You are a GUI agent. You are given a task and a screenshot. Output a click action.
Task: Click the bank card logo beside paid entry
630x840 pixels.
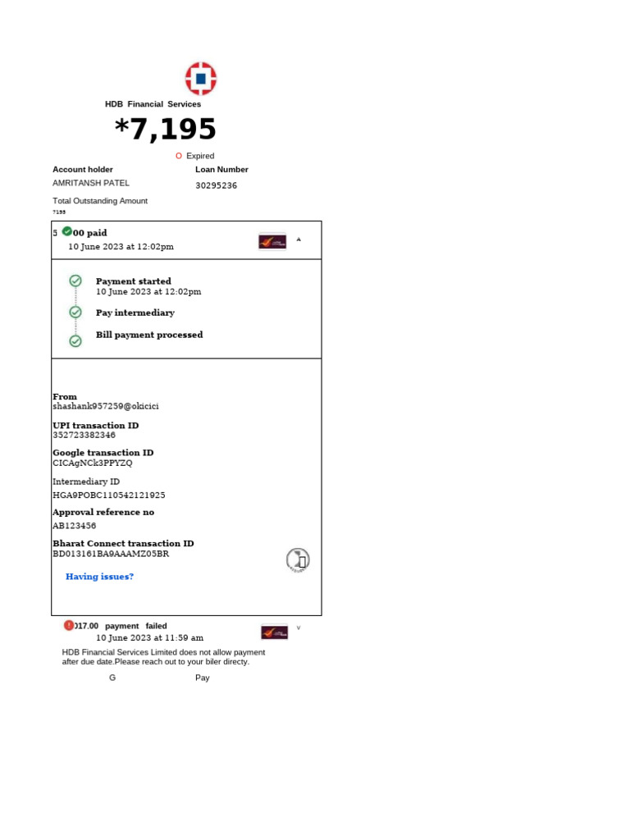pos(272,242)
